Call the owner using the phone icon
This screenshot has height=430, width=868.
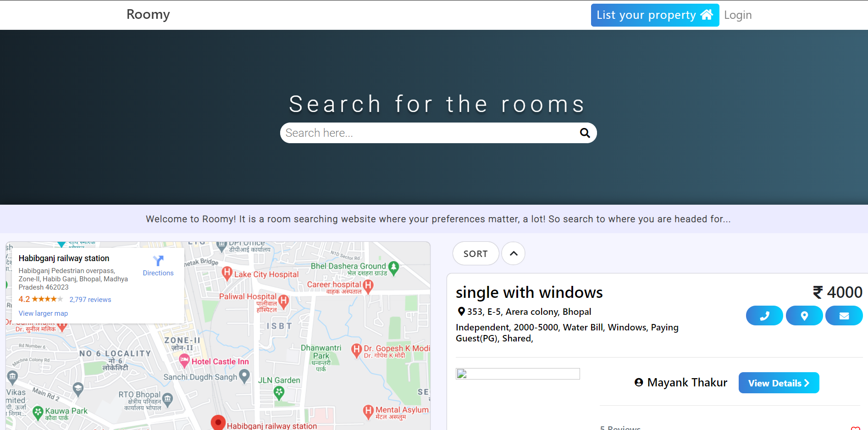click(764, 315)
